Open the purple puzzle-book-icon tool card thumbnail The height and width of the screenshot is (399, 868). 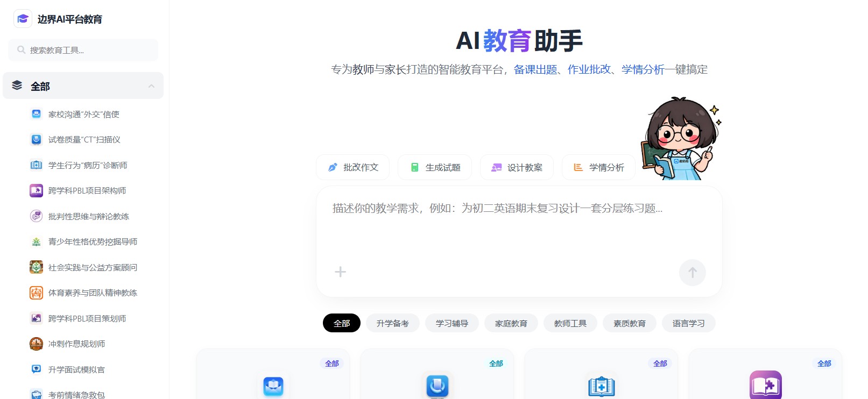[x=766, y=385]
